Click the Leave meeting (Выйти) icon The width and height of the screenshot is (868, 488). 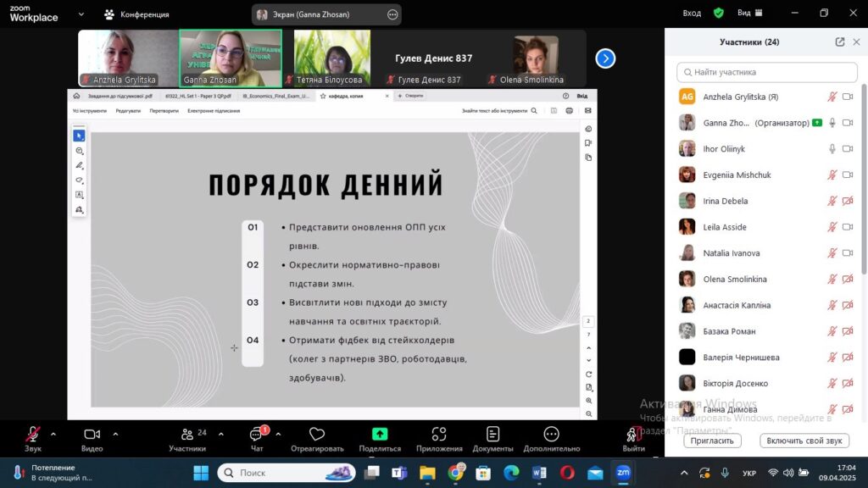point(633,435)
